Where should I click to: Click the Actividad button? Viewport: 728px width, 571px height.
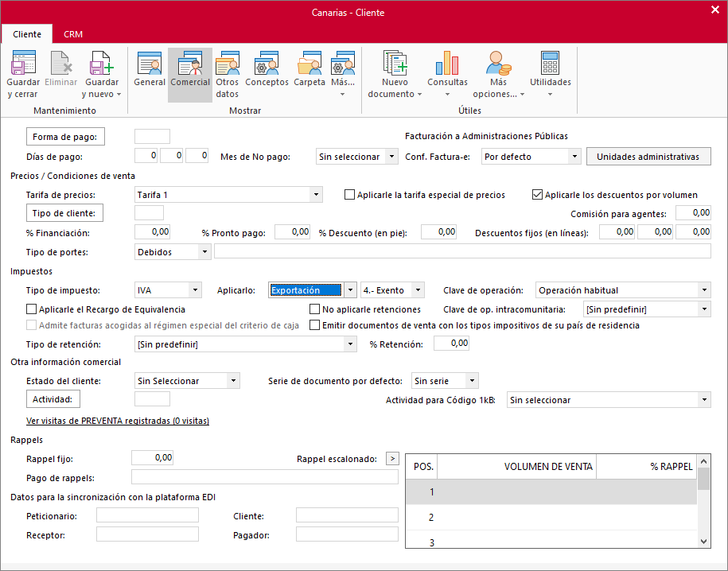pos(53,399)
